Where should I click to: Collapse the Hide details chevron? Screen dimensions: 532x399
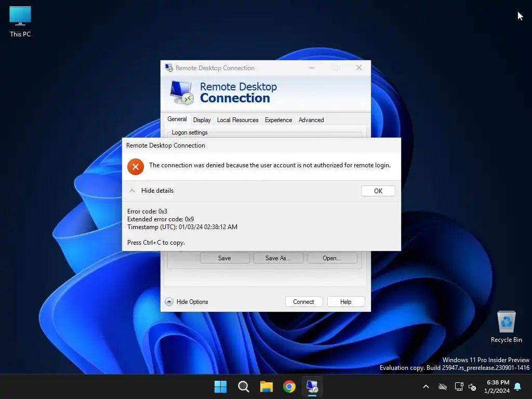click(132, 191)
